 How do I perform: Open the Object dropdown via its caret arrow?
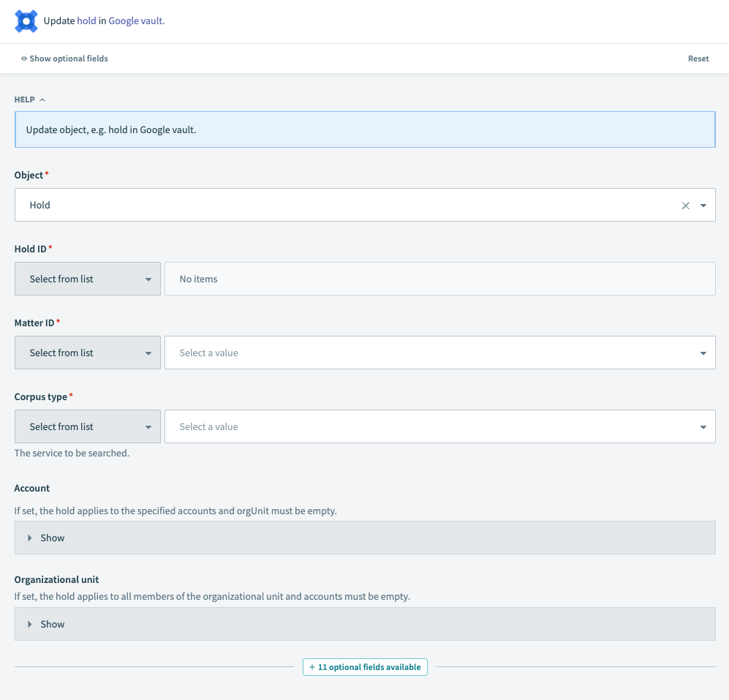[703, 206]
